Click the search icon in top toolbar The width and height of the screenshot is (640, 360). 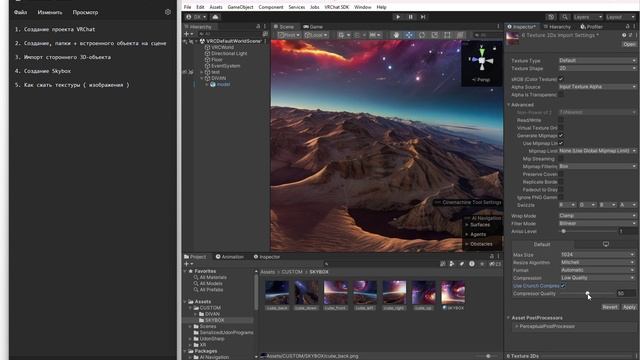(565, 17)
